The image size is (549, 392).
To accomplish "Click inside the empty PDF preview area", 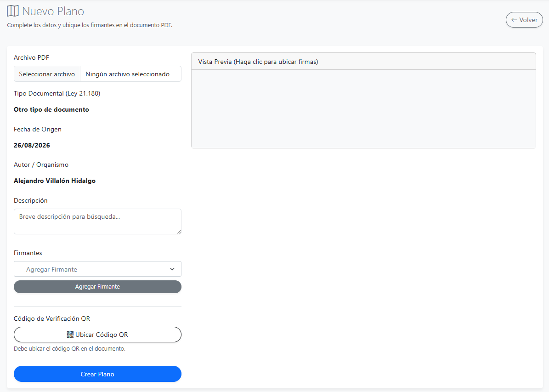I will [x=363, y=109].
